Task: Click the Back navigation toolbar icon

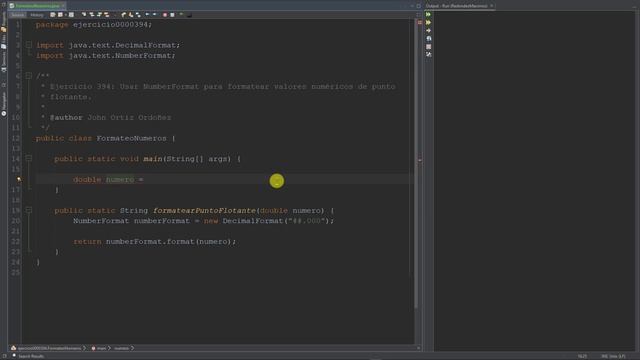Action: [x=60, y=15]
